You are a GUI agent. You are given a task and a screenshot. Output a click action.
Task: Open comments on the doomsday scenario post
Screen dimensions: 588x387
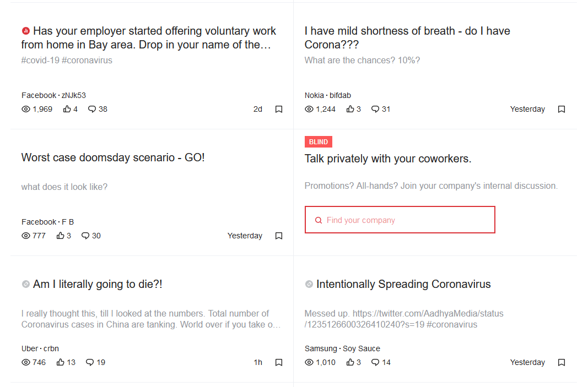[85, 236]
